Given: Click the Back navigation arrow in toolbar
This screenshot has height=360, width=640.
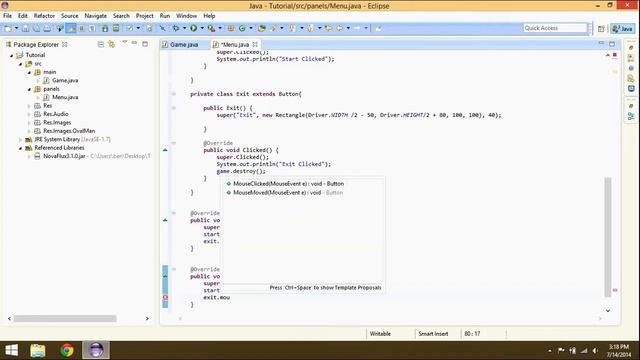Looking at the screenshot, I should [340, 28].
